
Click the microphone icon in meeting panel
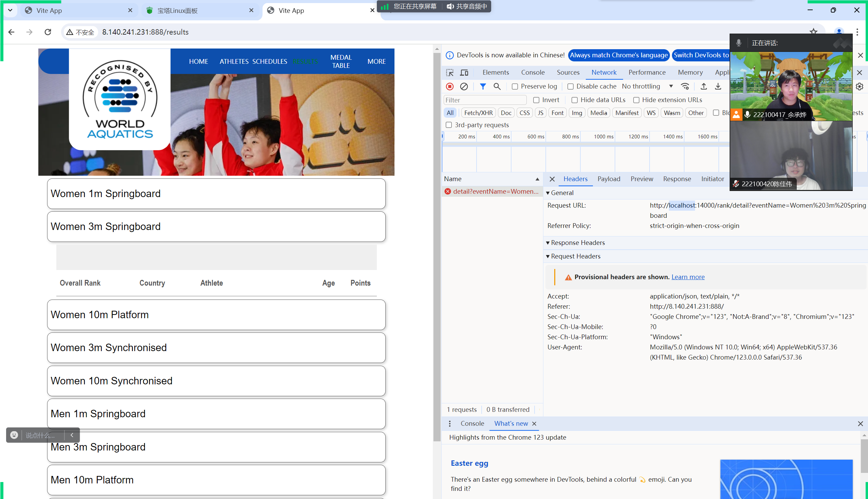(x=738, y=43)
